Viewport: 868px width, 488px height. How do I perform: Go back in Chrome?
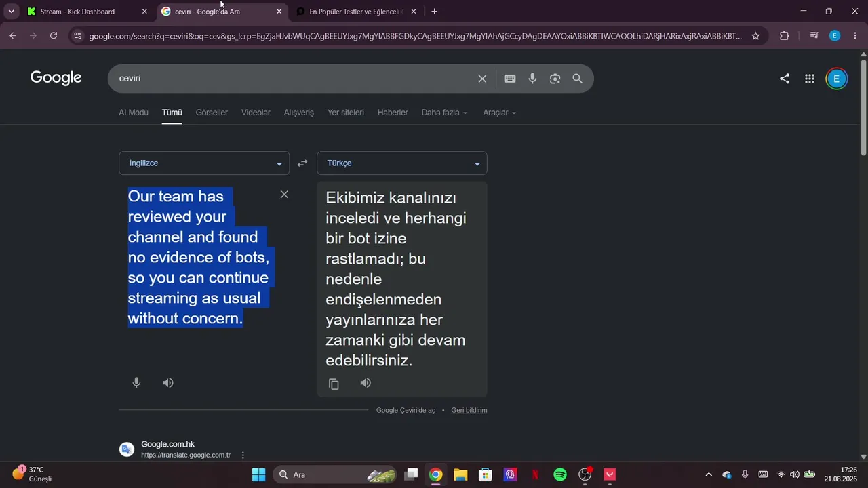[13, 36]
